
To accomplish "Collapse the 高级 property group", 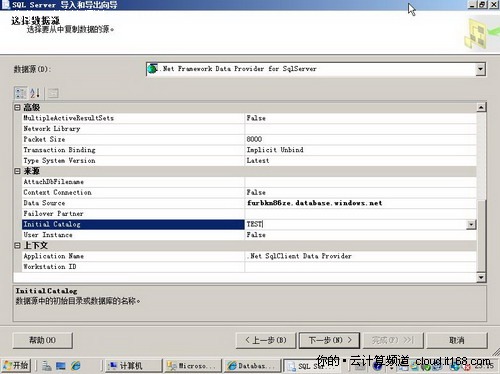I will (x=17, y=107).
